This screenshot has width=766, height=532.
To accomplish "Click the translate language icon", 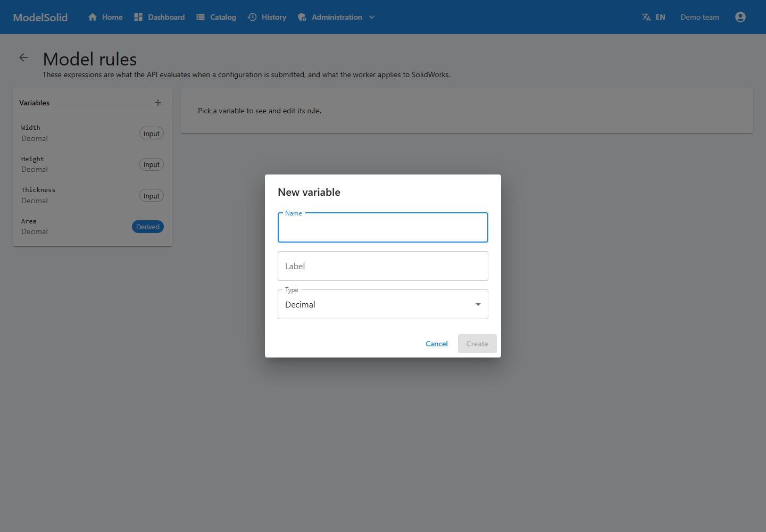I will click(646, 17).
